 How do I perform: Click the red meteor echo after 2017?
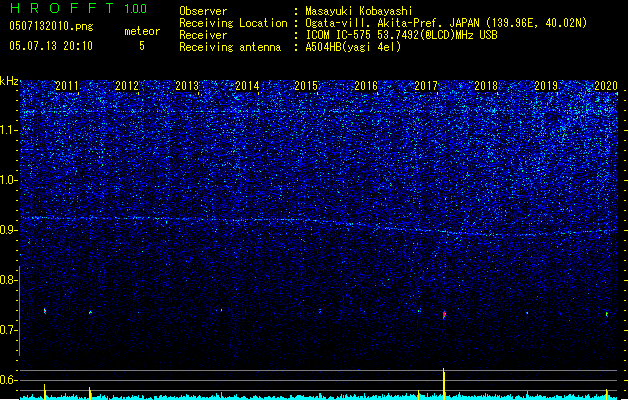point(444,315)
